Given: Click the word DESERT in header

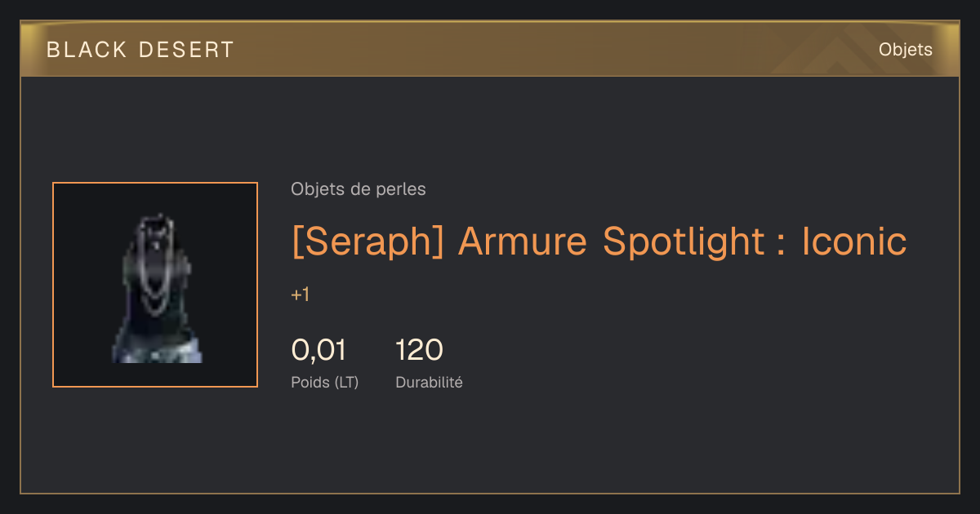Looking at the screenshot, I should pos(187,50).
